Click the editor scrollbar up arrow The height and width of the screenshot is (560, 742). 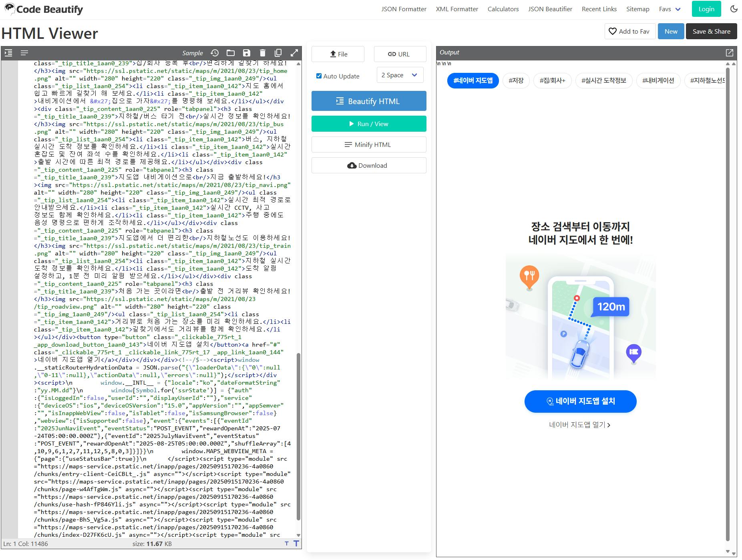click(298, 64)
